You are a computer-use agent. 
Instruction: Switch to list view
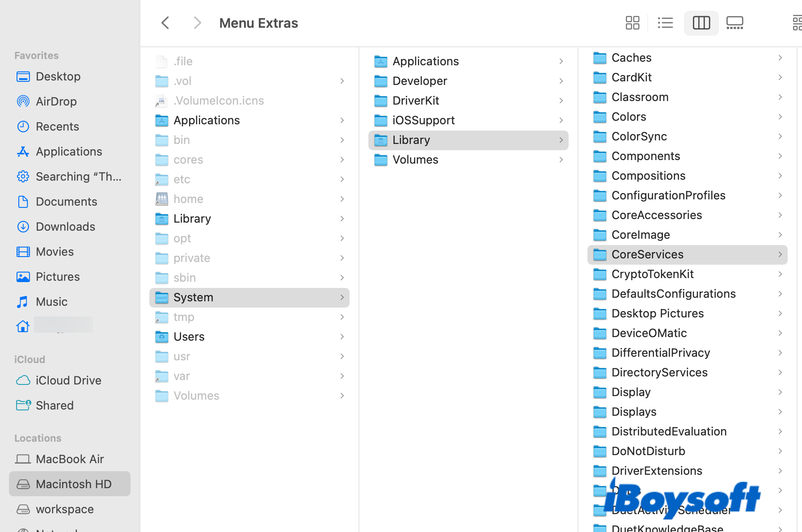(x=665, y=23)
